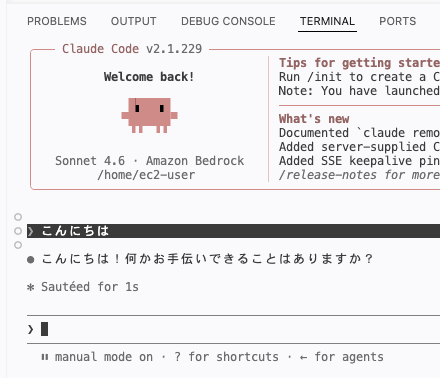Click the 'What's new' heading

pyautogui.click(x=314, y=119)
